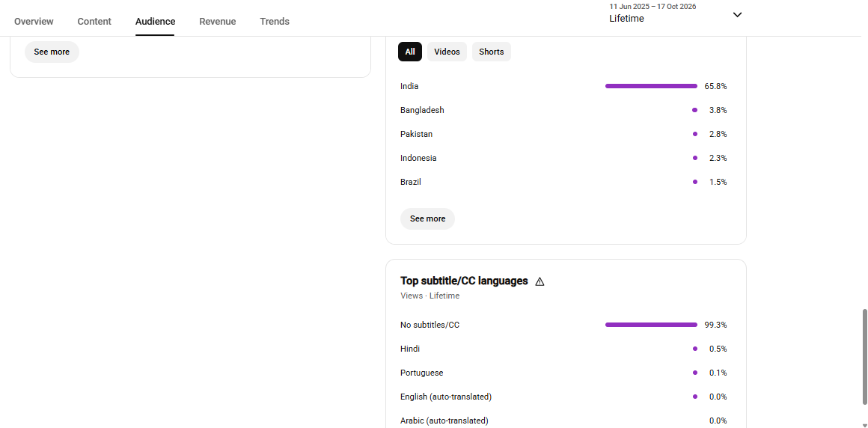
Task: Click the Views · Lifetime subtitle text
Action: pyautogui.click(x=430, y=296)
